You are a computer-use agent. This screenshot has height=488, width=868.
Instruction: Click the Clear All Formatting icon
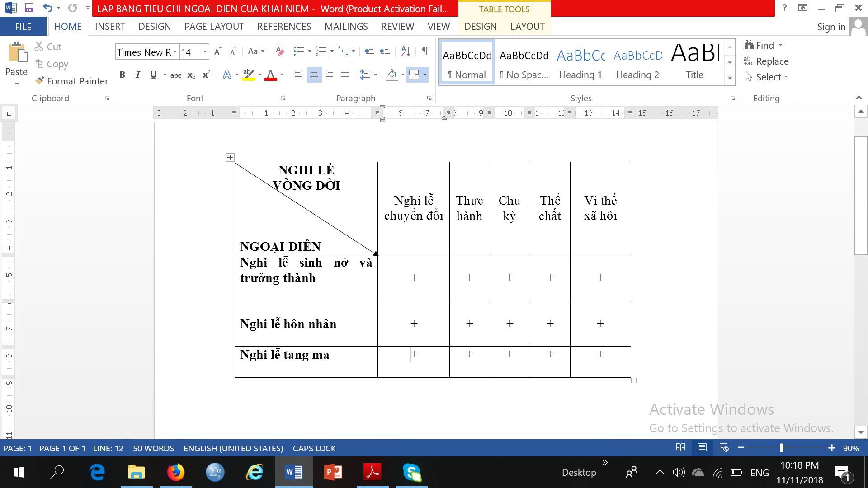click(x=280, y=52)
